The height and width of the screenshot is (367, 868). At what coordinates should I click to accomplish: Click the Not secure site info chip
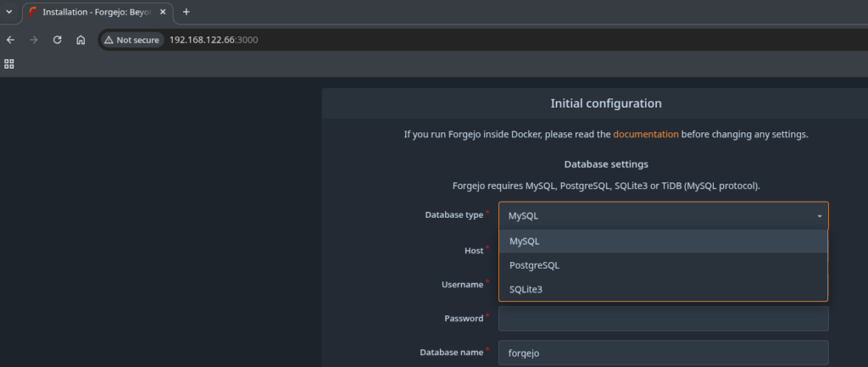(x=131, y=40)
